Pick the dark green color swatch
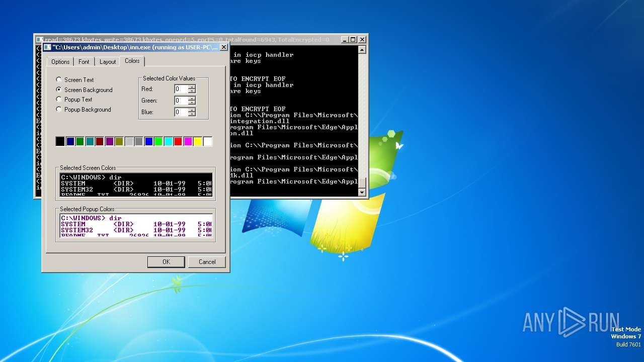The width and height of the screenshot is (644, 362). pyautogui.click(x=80, y=142)
